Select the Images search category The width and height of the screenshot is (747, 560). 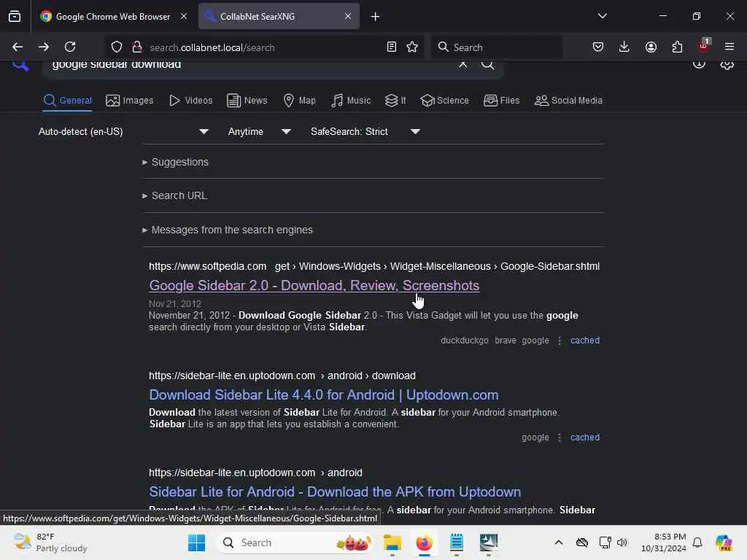pyautogui.click(x=130, y=101)
